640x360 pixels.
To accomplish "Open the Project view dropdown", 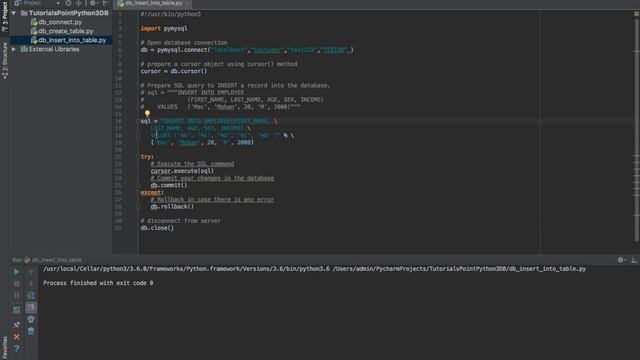I will coord(58,3).
